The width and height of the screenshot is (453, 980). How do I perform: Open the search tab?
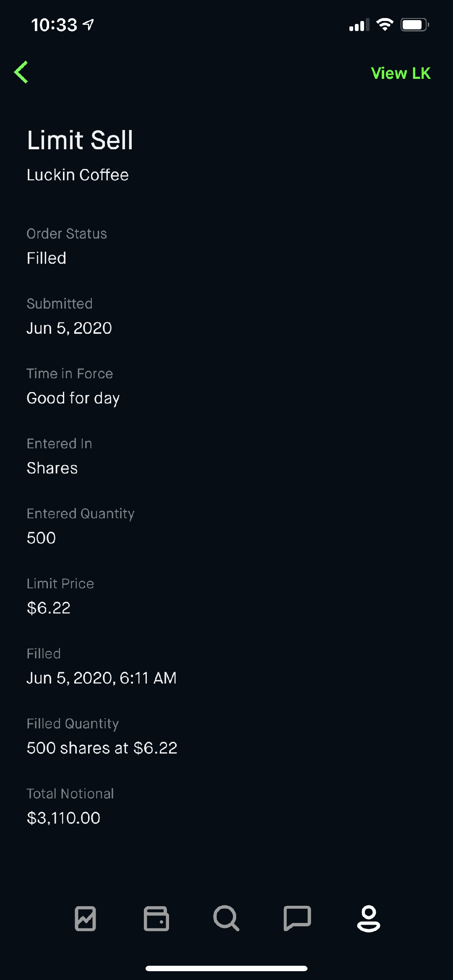pyautogui.click(x=226, y=918)
